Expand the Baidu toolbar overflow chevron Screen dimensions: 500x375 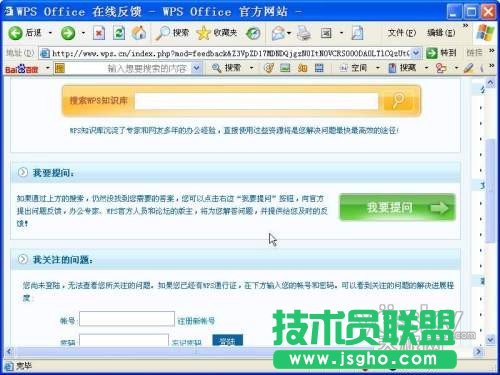click(492, 66)
